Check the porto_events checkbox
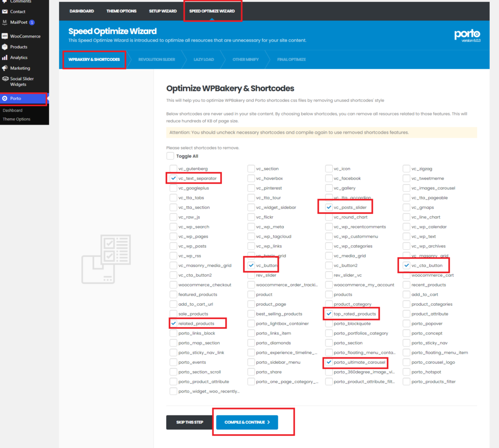The image size is (499, 448). 173,362
